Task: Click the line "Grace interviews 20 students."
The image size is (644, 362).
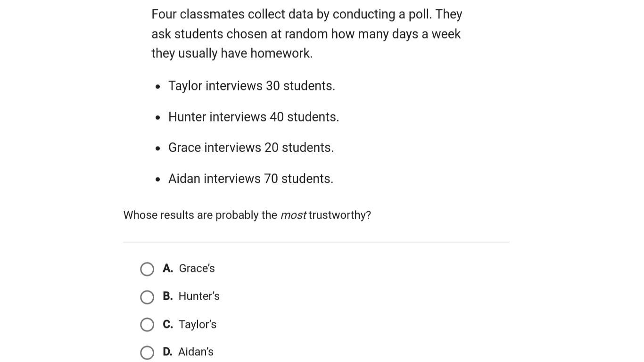Action: 251,148
